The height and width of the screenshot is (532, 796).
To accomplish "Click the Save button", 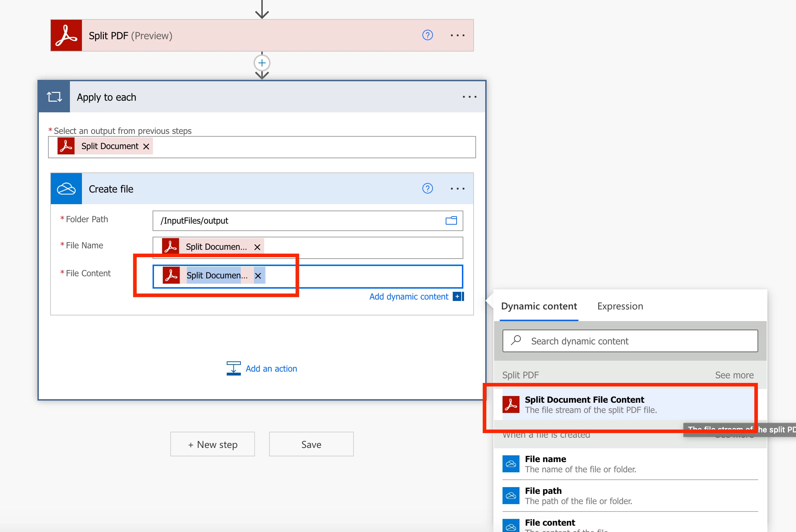I will [x=311, y=444].
